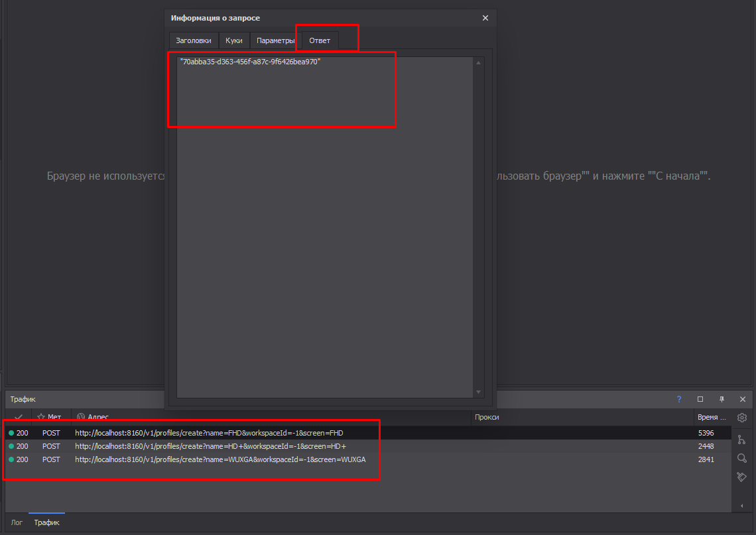Click the response GUID text 70abba35
This screenshot has height=535, width=756.
(x=250, y=62)
